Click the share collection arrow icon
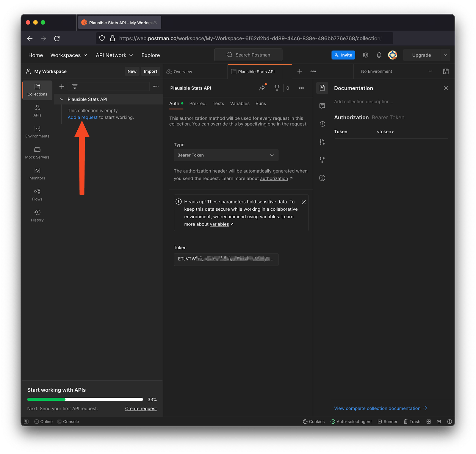Screen dimensions: 476x454 click(262, 88)
